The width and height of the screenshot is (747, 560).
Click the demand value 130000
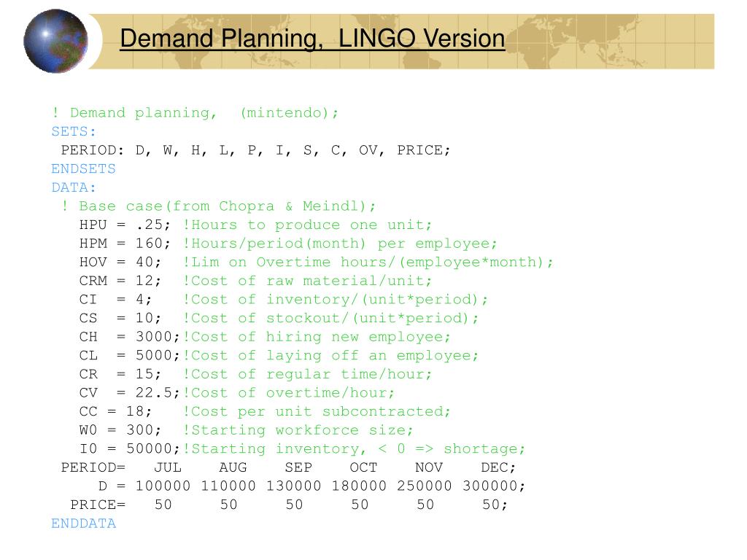pos(293,486)
